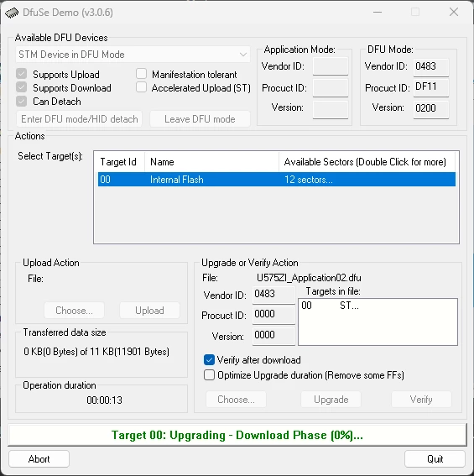Click the Target Id column header
The image size is (474, 476).
120,162
